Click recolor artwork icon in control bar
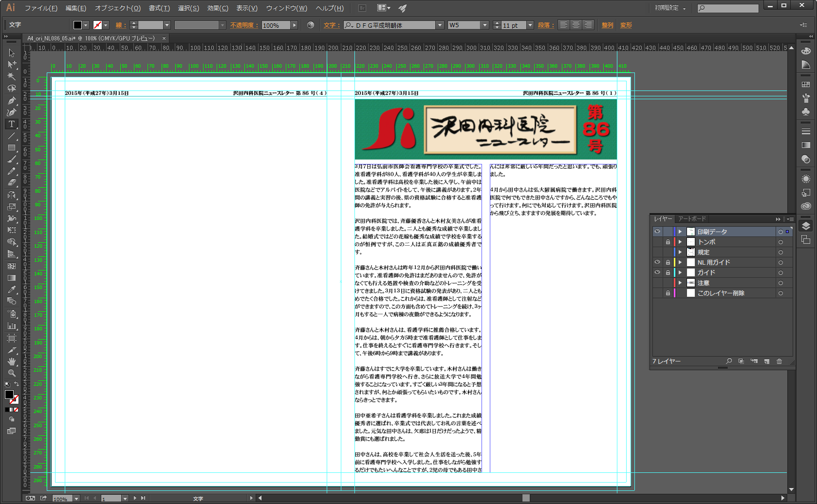Screen dimensions: 817x504 pyautogui.click(x=311, y=25)
